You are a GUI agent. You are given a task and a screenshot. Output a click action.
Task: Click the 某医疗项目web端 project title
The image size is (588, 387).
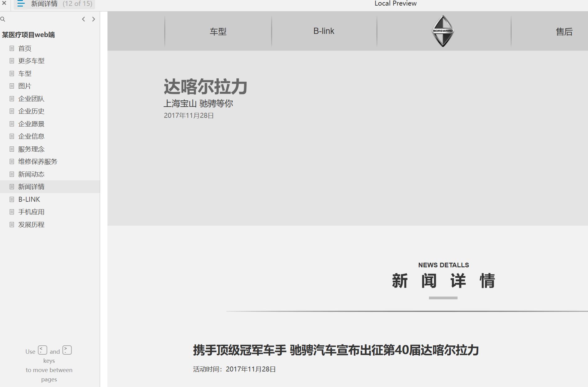point(28,35)
